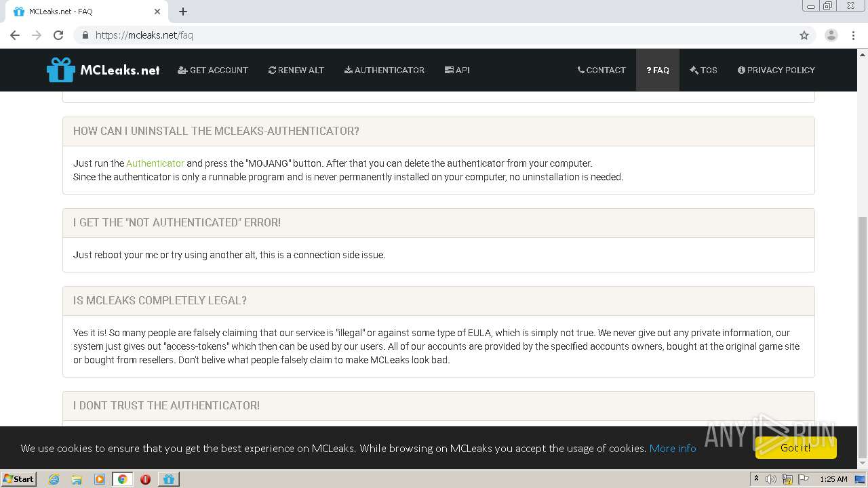This screenshot has height=488, width=868.
Task: Open media player from taskbar
Action: click(x=100, y=479)
